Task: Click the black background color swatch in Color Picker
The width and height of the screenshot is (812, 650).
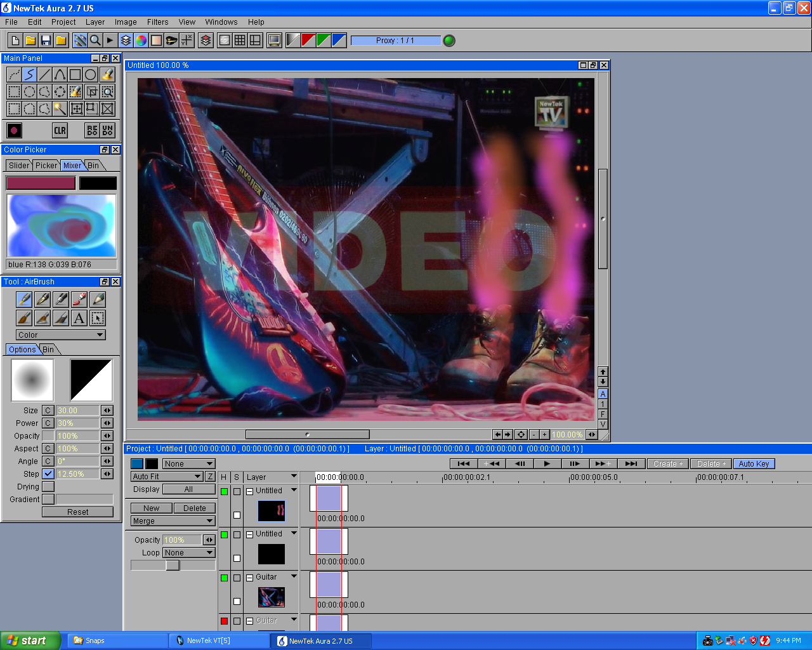Action: tap(98, 183)
